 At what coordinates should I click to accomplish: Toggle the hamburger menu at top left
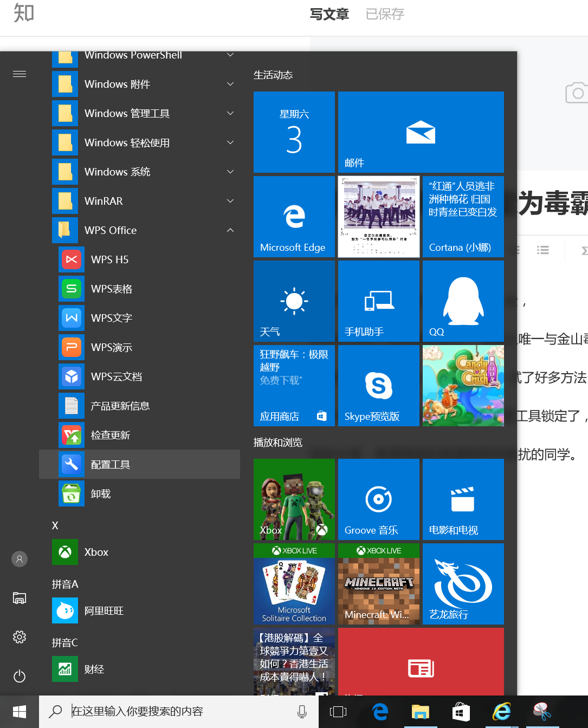pos(20,74)
